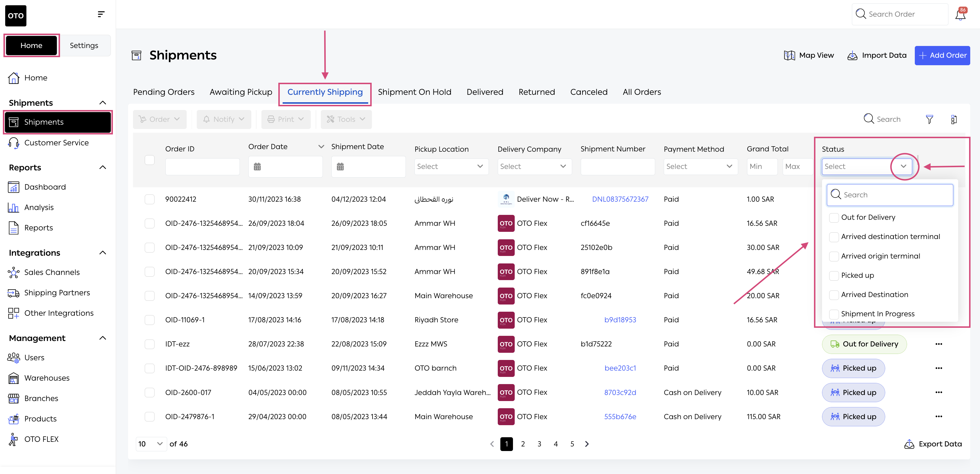Collapse the sidebar menu icon
Image resolution: width=980 pixels, height=474 pixels.
(x=101, y=14)
